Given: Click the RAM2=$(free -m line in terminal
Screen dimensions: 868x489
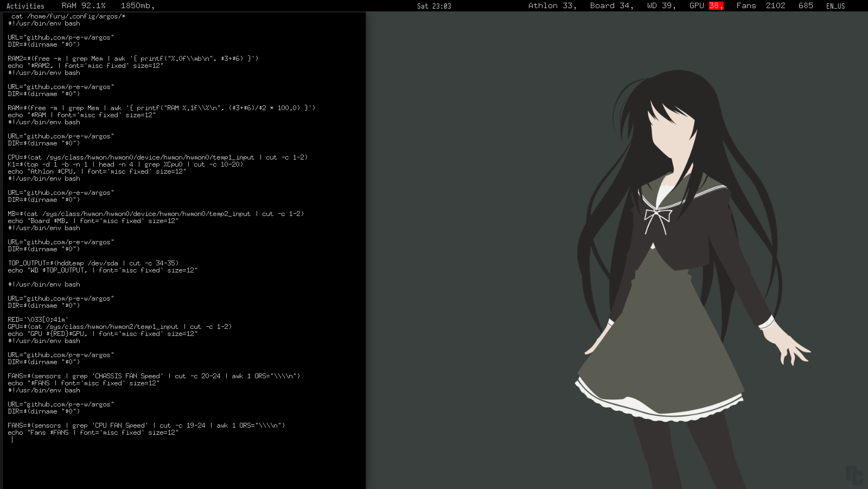Looking at the screenshot, I should 133,59.
